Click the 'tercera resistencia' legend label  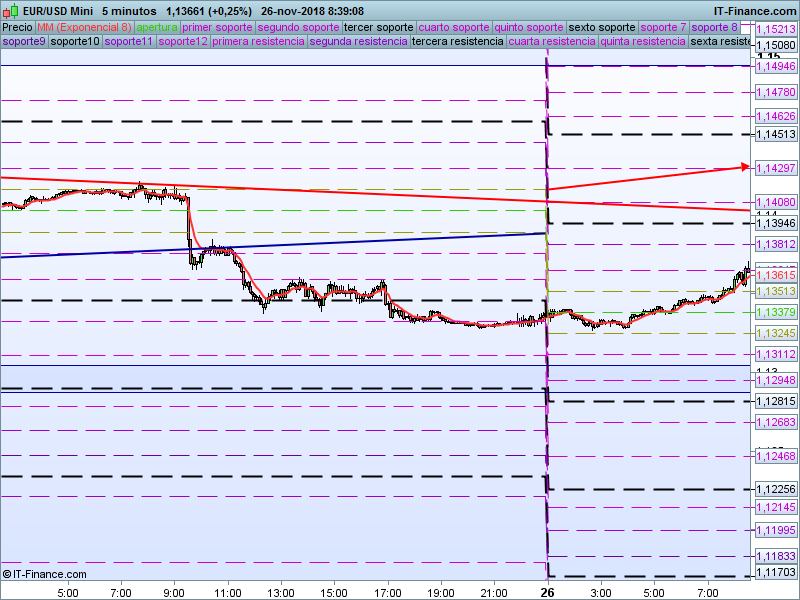click(x=458, y=42)
